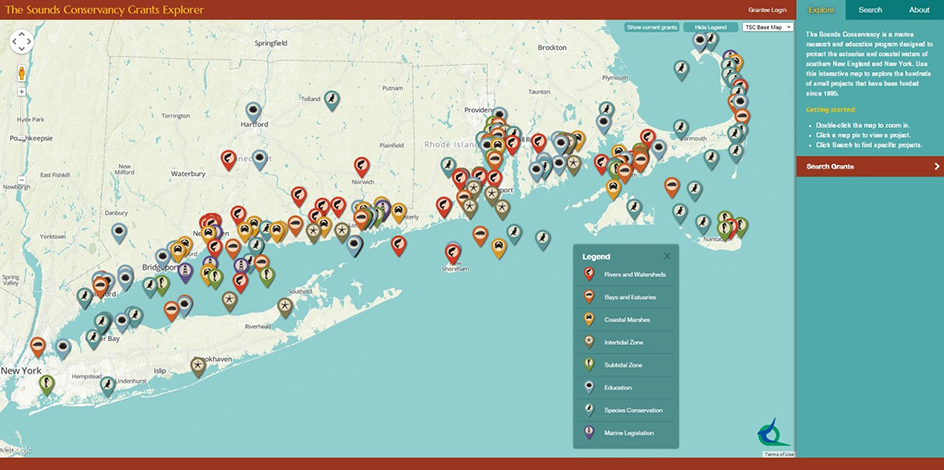Open the red rivers pin at New Shoreham
This screenshot has height=470, width=944.
pyautogui.click(x=453, y=252)
